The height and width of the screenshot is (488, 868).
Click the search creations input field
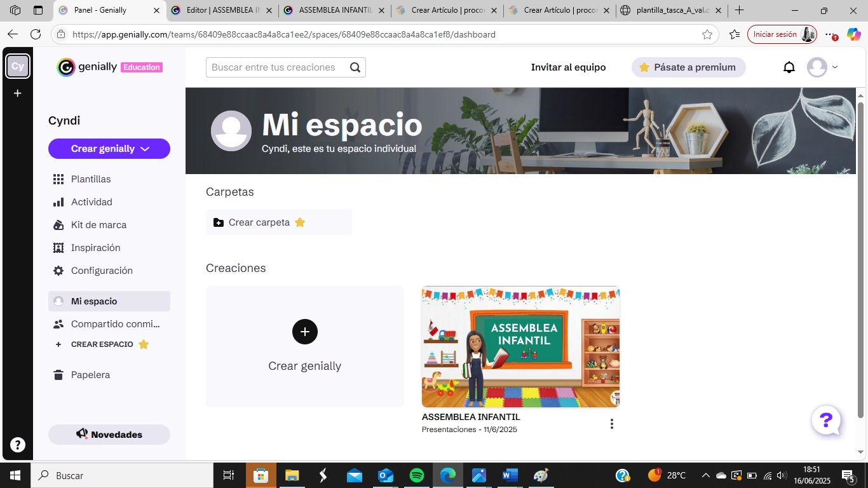(x=276, y=67)
